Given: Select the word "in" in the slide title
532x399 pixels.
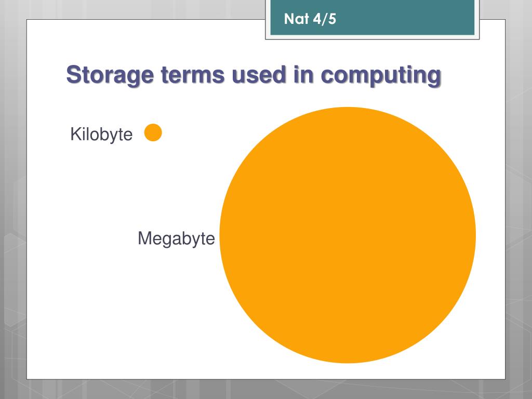Looking at the screenshot, I should click(303, 75).
